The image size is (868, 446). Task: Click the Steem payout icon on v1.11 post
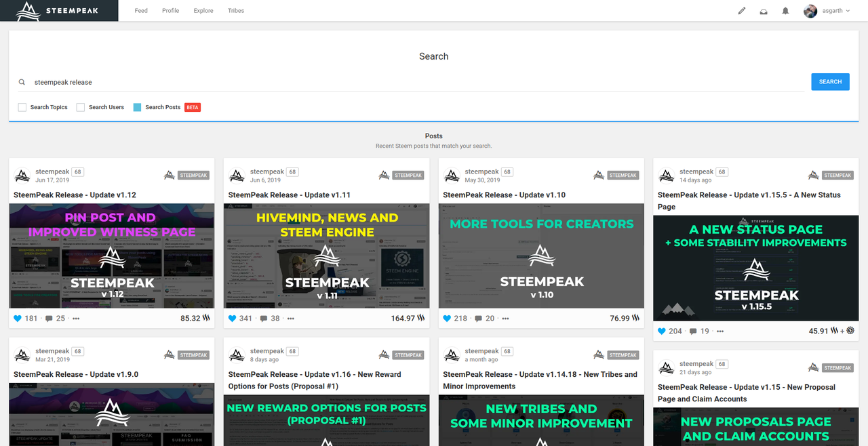point(421,318)
